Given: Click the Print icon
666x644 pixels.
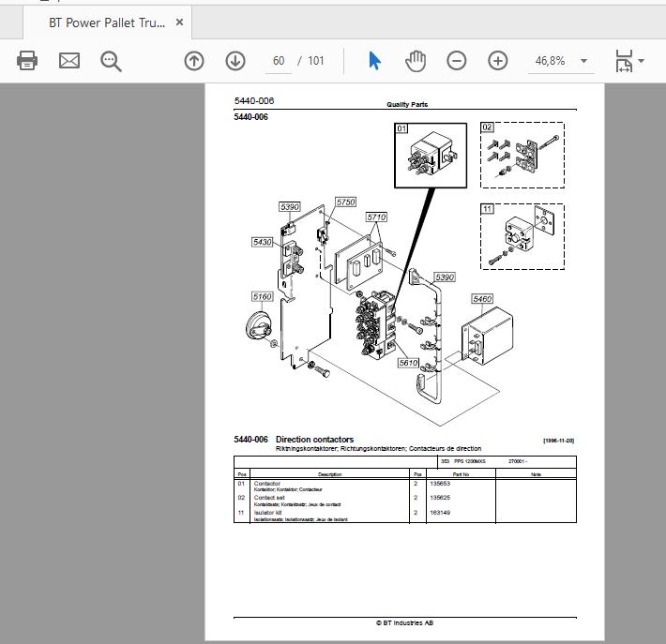Looking at the screenshot, I should [x=27, y=61].
